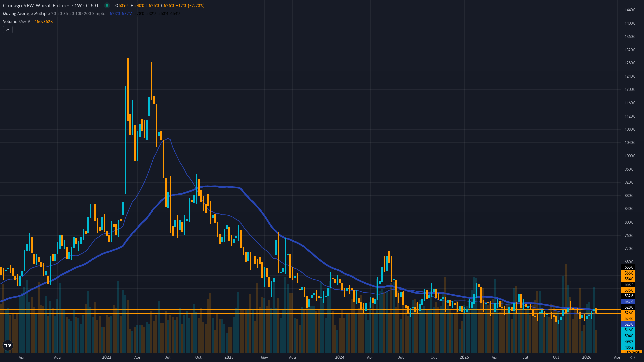Viewport: 644px width, 362px height.
Task: Click the 2023 label on the time axis
Action: 229,357
